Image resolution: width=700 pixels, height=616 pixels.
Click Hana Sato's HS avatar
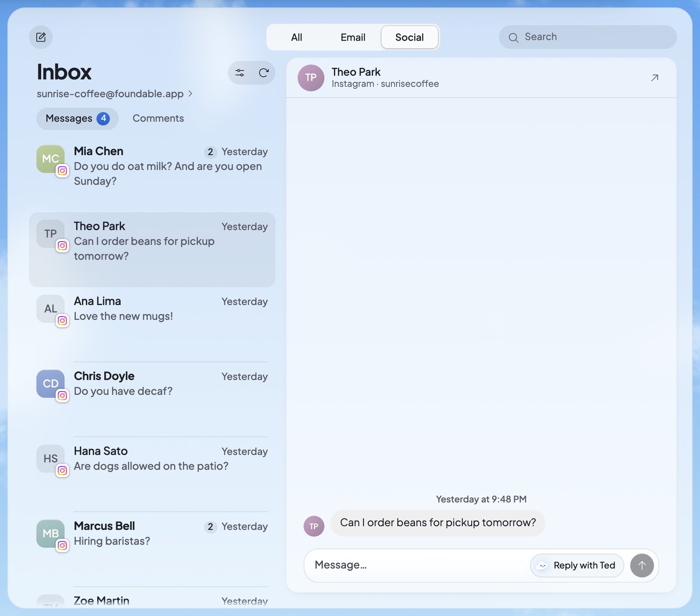[50, 458]
